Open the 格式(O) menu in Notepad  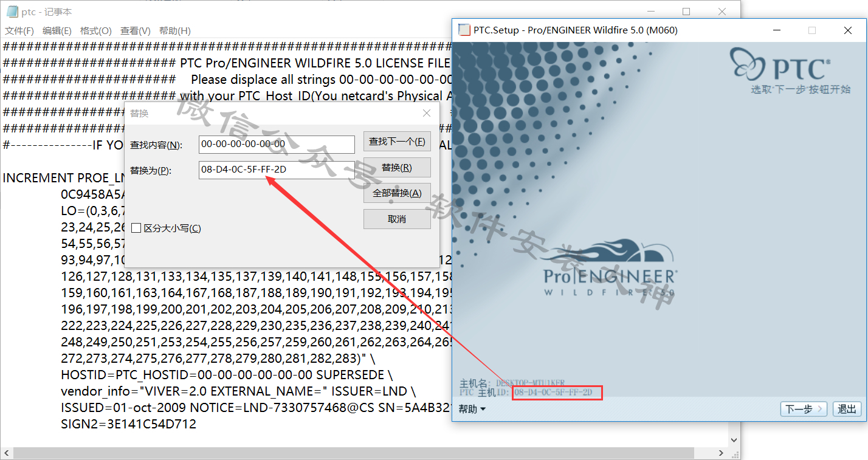(96, 30)
